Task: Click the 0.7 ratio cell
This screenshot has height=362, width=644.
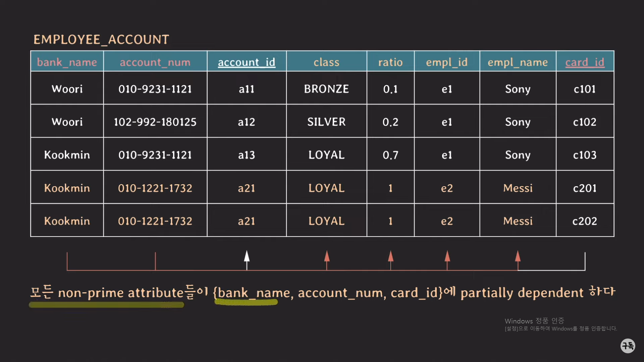Action: (390, 155)
